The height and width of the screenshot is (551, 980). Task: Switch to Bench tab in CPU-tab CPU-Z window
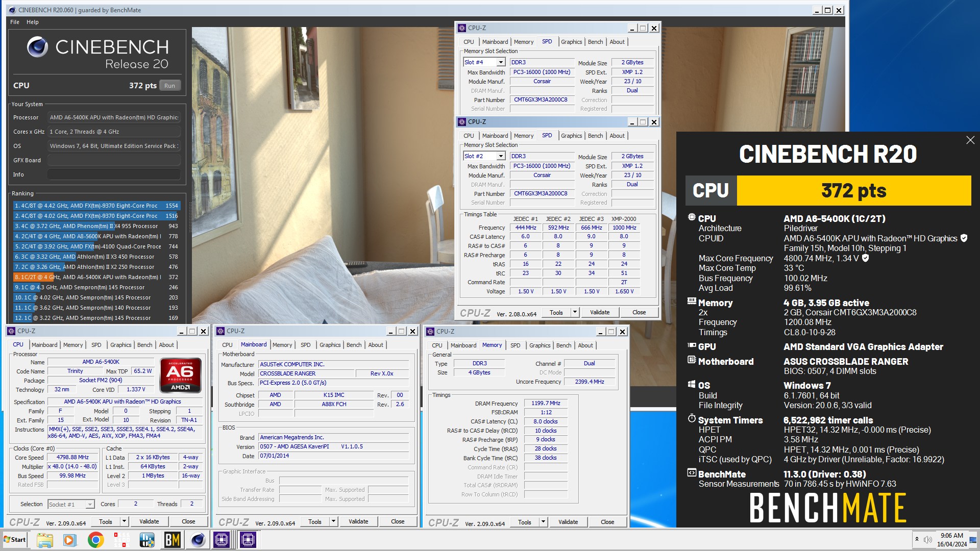click(x=144, y=345)
